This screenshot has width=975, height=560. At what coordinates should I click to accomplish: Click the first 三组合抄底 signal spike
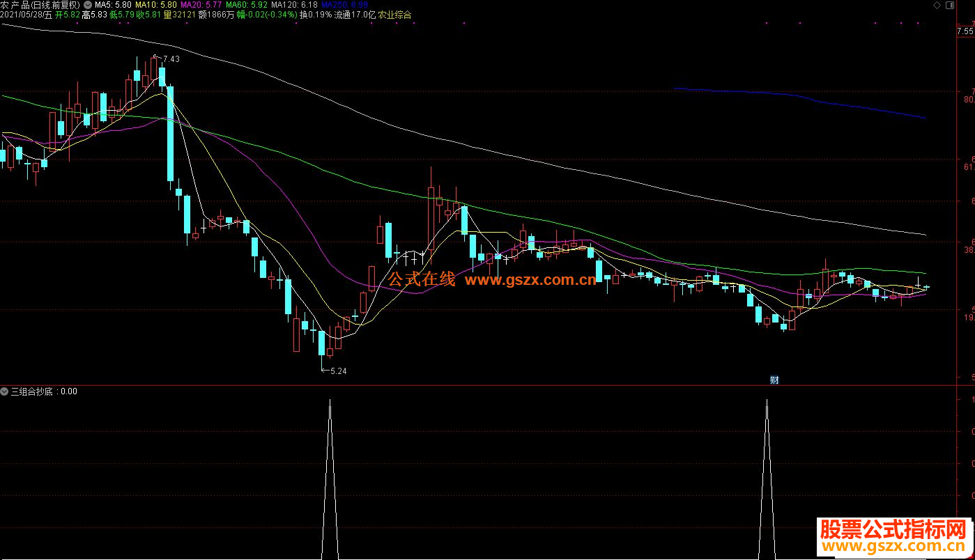click(x=330, y=479)
